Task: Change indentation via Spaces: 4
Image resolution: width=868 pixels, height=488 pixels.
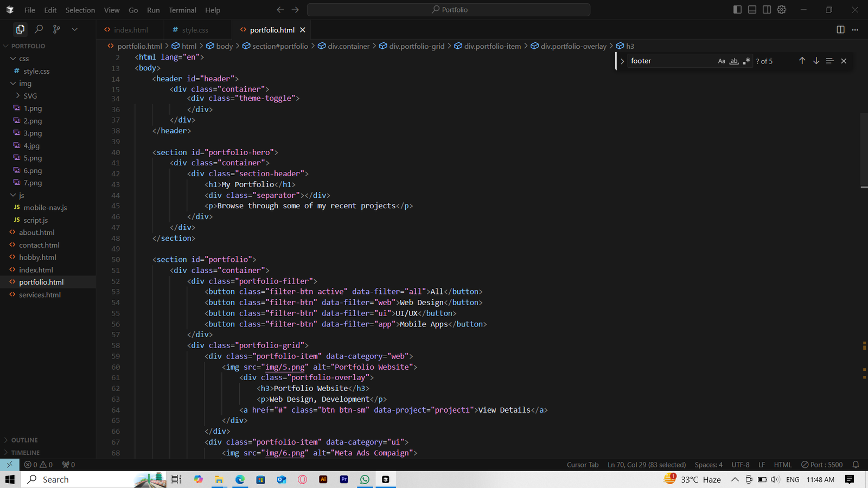Action: click(709, 465)
